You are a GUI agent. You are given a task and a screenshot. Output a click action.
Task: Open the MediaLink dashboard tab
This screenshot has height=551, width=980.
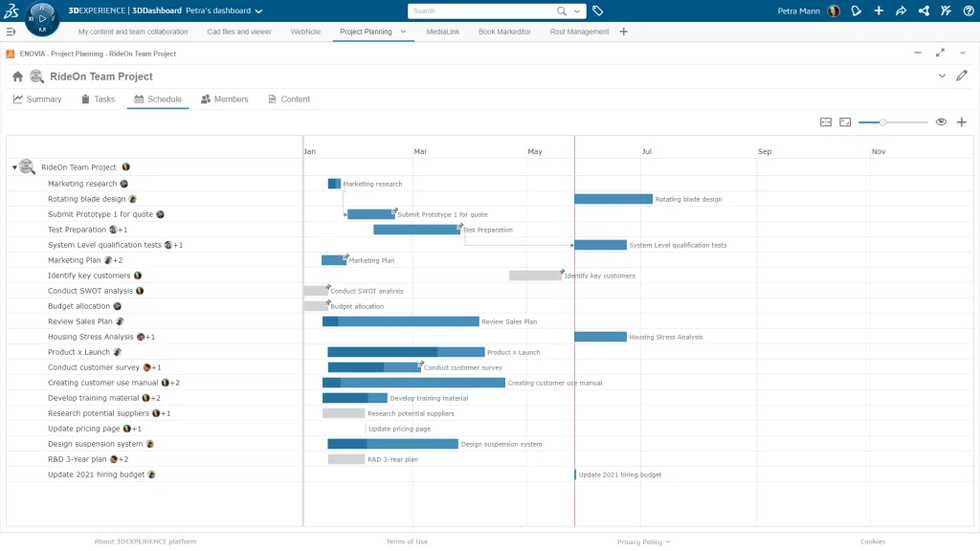pos(441,32)
